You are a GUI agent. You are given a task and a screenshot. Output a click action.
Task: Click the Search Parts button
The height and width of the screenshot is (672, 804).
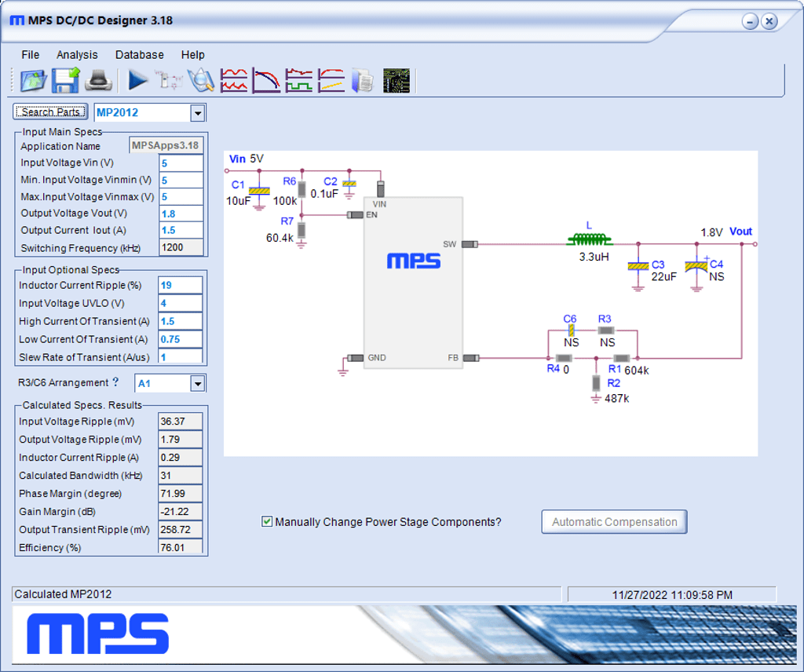51,112
